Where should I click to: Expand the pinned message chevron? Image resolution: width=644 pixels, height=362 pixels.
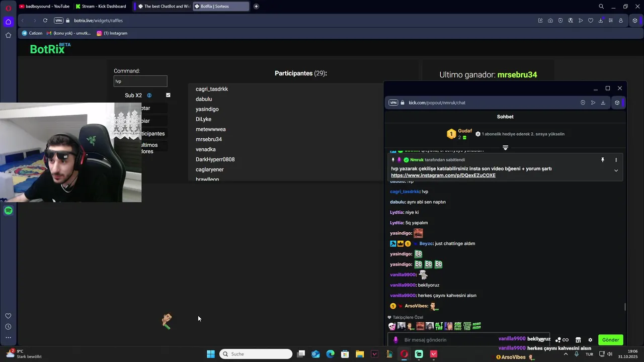616,170
